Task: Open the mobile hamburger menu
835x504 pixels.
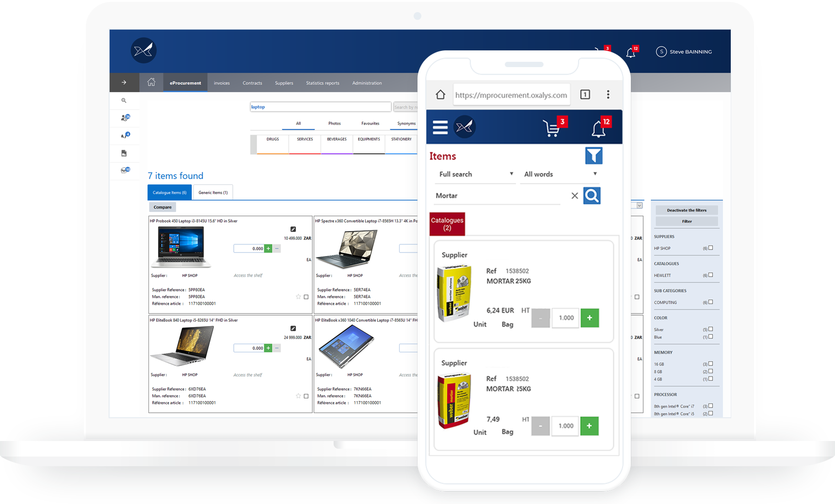Action: 440,127
